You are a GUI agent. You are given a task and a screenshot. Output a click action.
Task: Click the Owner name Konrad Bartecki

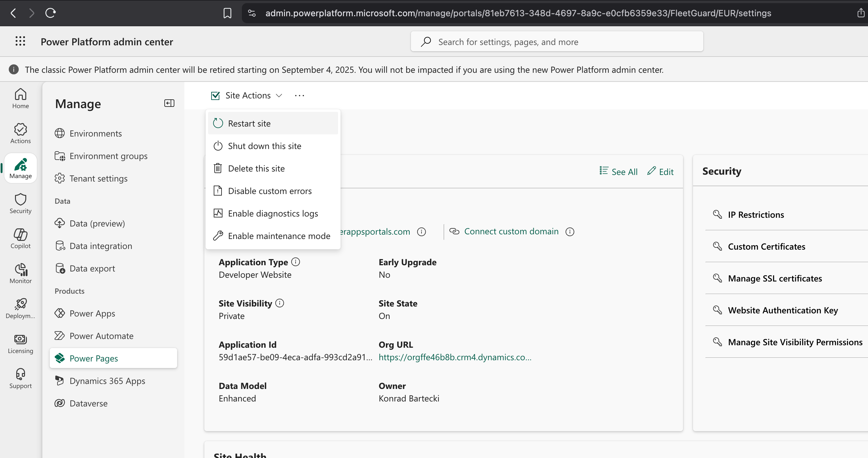(x=409, y=398)
